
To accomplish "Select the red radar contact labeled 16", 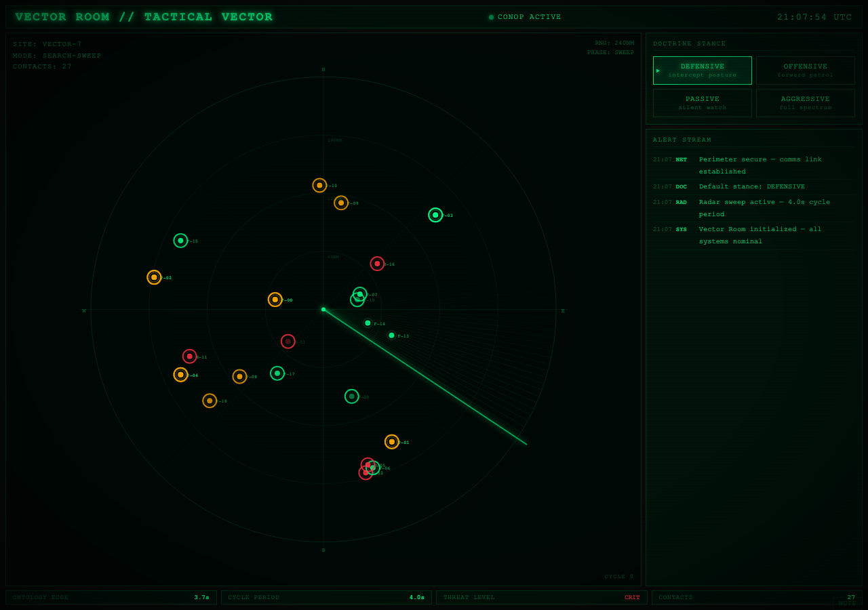I will [x=377, y=264].
